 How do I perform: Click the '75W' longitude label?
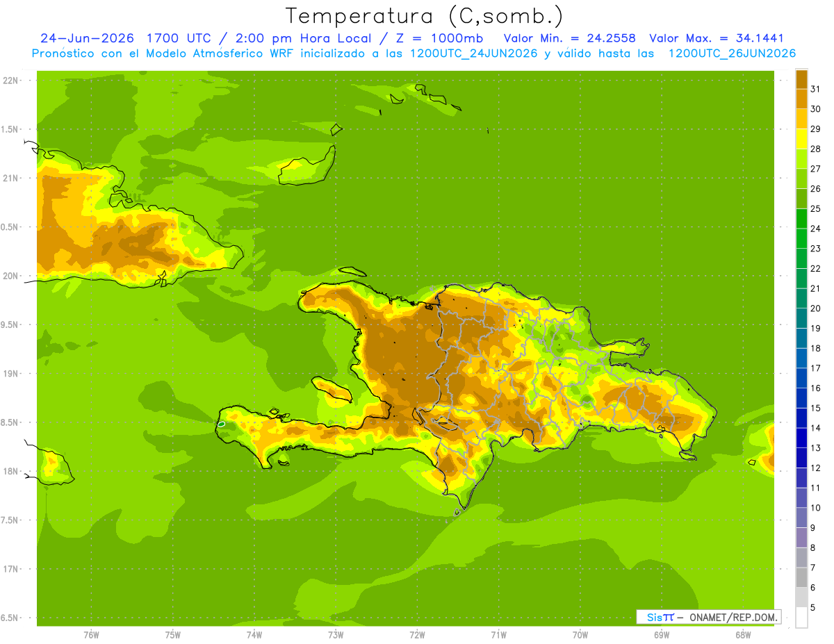(x=172, y=634)
